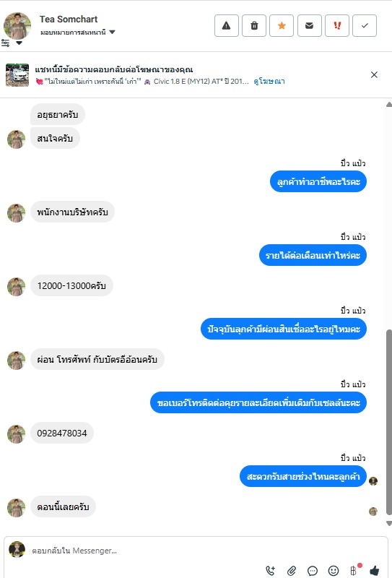392x578 pixels.
Task: Mark conversation unread with envelope icon
Action: (310, 26)
